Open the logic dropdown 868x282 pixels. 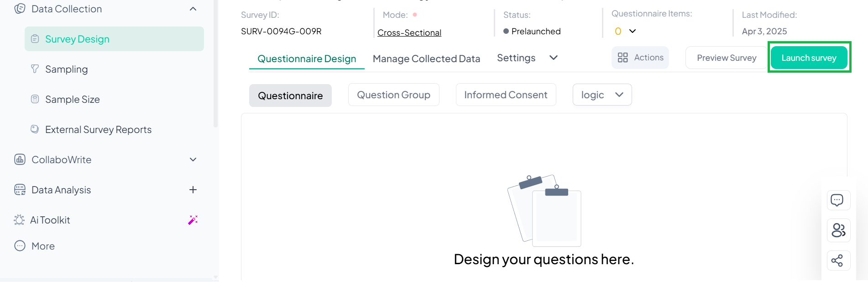601,95
